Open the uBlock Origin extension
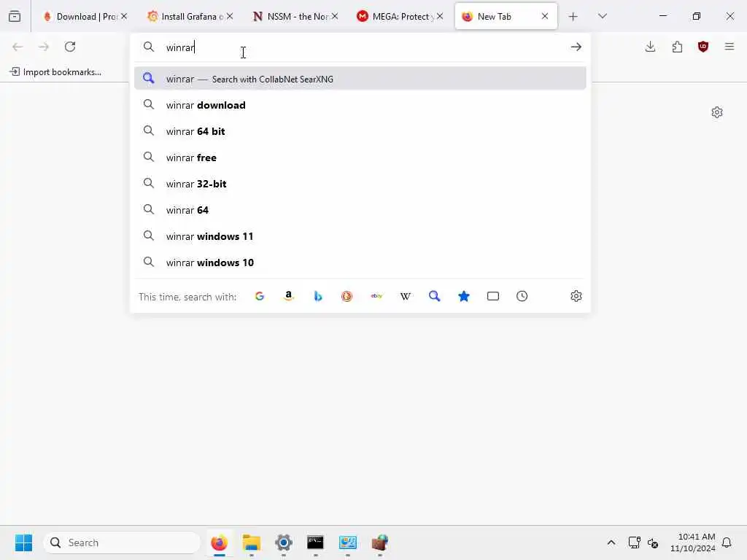Screen dimensions: 747x560 (x=703, y=47)
